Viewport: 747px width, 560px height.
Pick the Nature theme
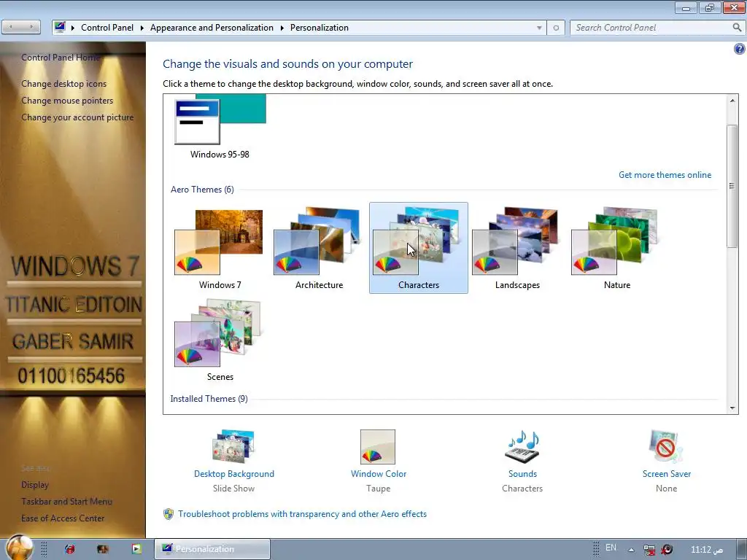pyautogui.click(x=614, y=242)
